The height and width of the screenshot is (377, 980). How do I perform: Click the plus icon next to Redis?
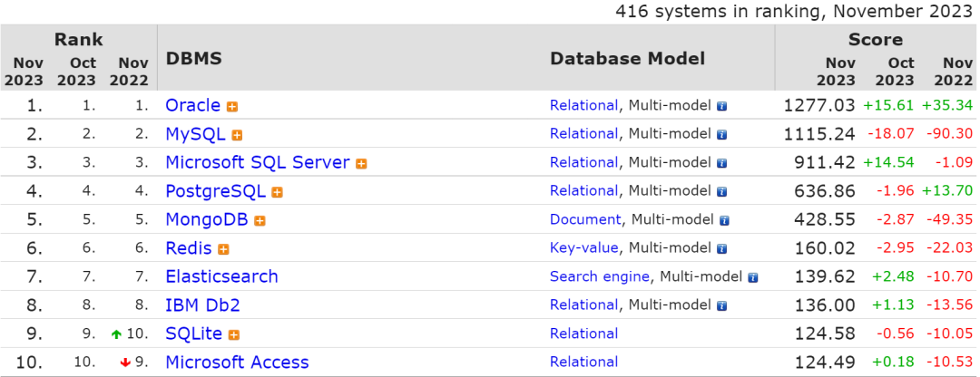(223, 249)
